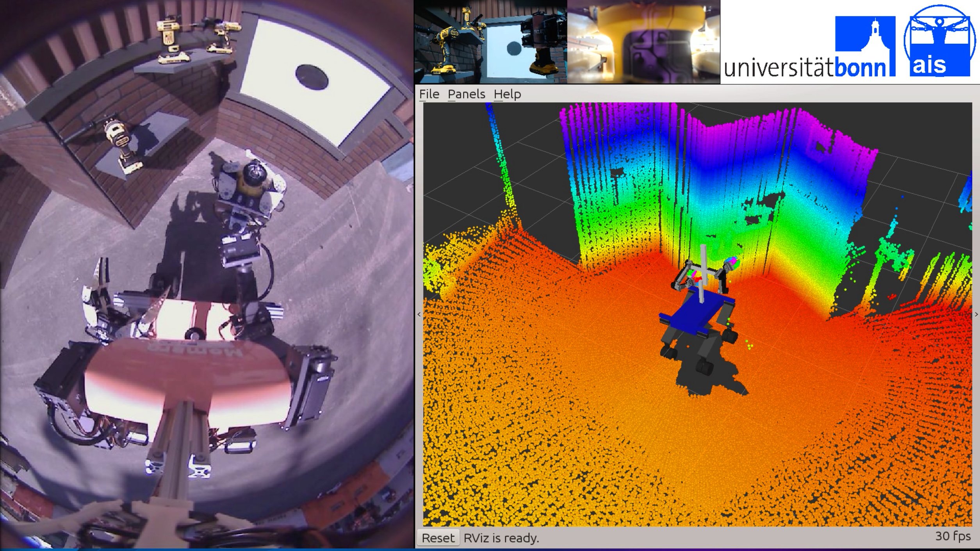Click the yellow drill on upper shelf
This screenshot has height=551, width=980.
[171, 39]
